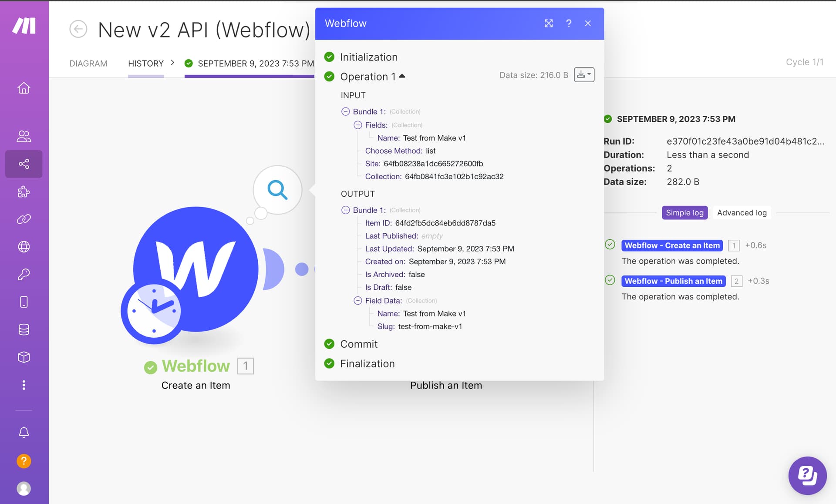Click the Is Draft false row
Image resolution: width=836 pixels, height=504 pixels.
[x=388, y=287]
